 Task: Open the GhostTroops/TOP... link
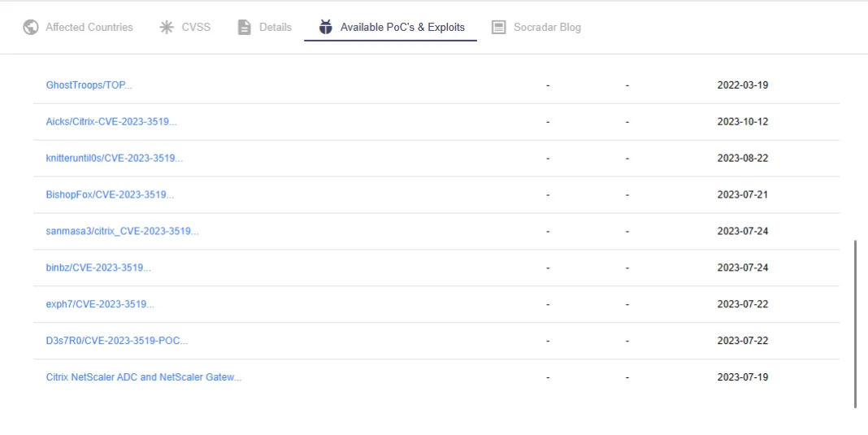[89, 85]
